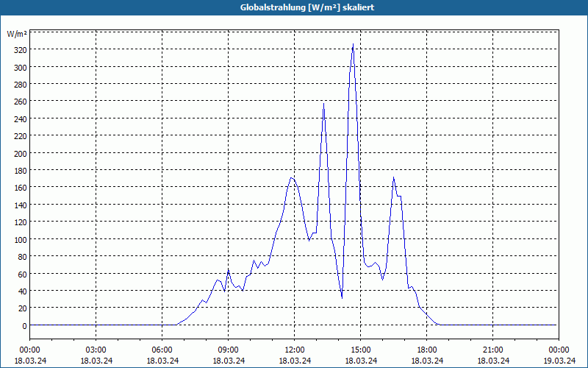
Task: Click the highest peak near 15:00
Action: click(x=353, y=44)
